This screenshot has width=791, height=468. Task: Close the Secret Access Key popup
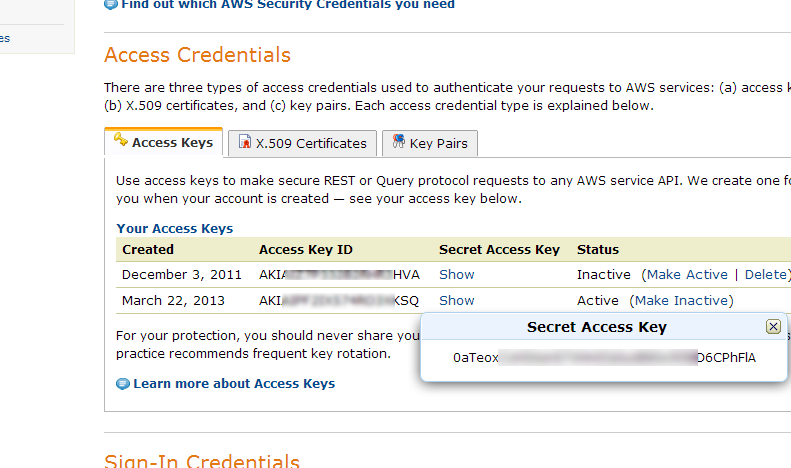773,327
